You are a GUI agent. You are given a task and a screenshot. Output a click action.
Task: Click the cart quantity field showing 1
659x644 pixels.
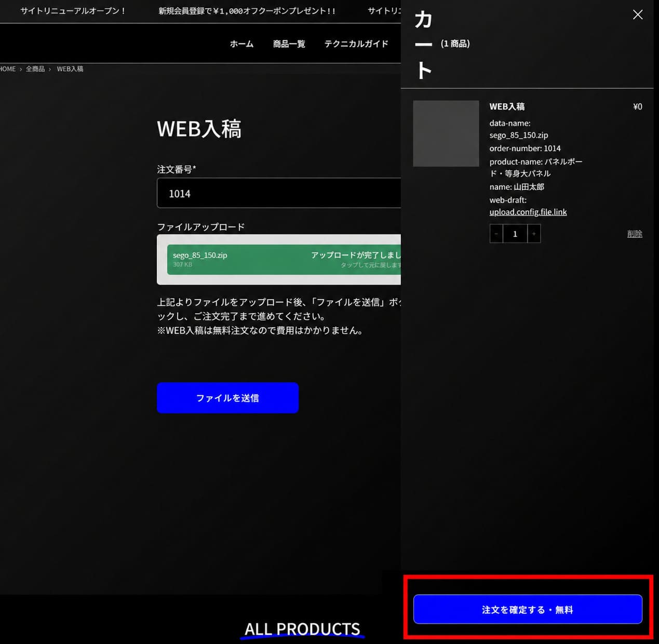click(515, 234)
